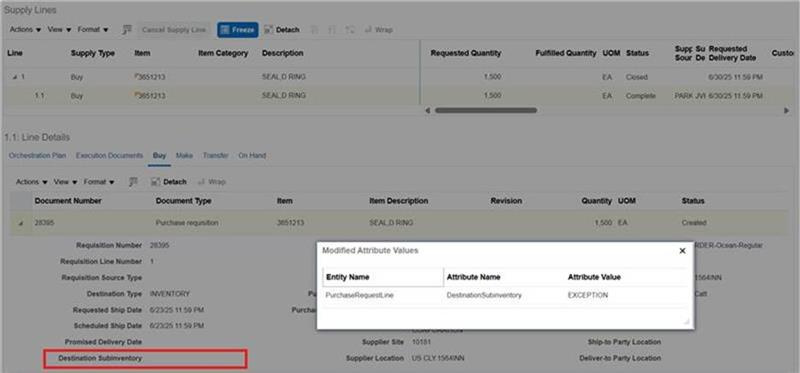Switch to the Make tab
This screenshot has height=373, width=800.
click(x=184, y=155)
